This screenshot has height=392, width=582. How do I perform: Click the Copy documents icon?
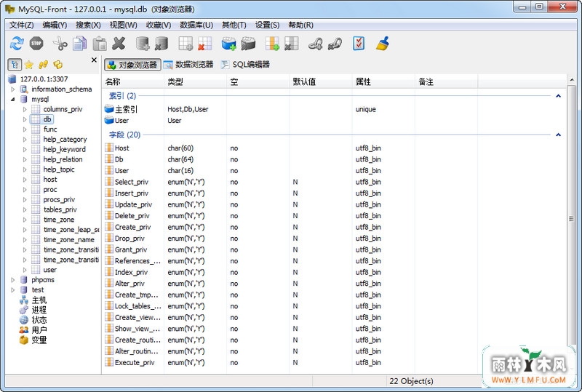coord(80,44)
